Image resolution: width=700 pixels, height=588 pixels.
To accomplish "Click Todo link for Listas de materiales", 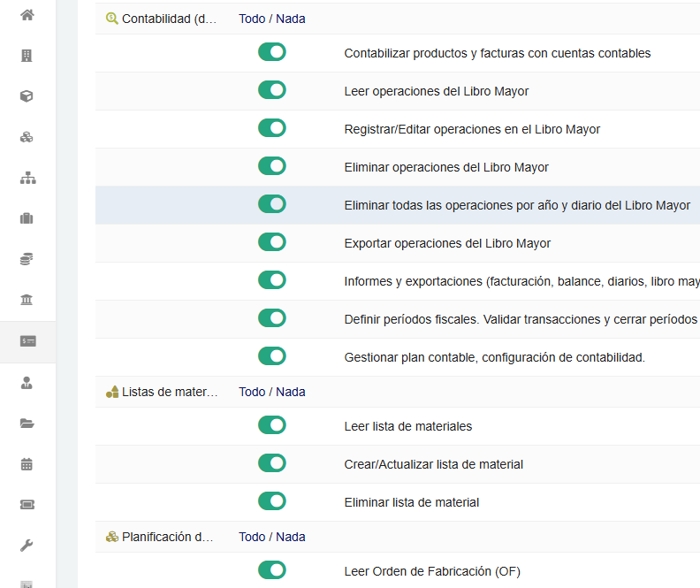I will click(x=252, y=392).
